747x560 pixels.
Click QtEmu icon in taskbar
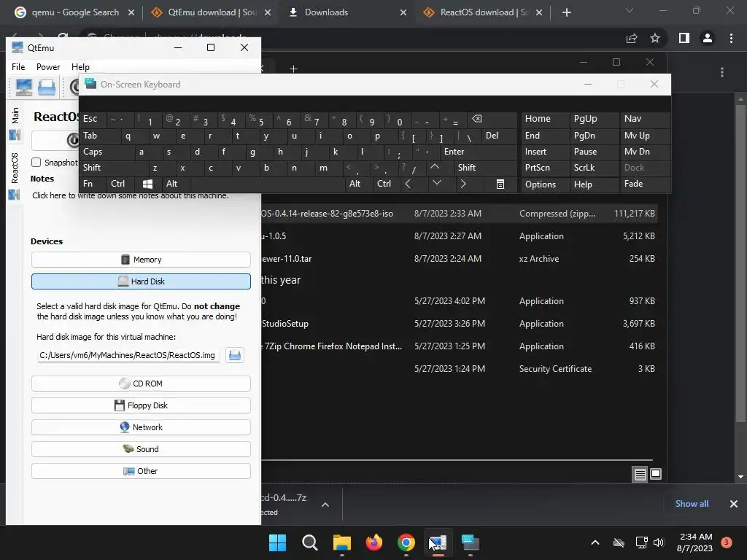[438, 542]
